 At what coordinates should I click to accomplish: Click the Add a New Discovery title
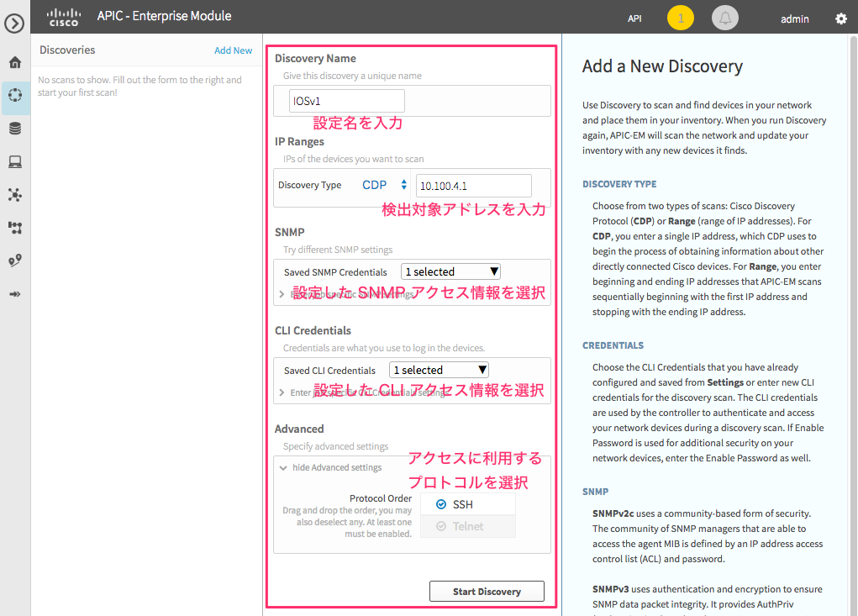tap(663, 66)
